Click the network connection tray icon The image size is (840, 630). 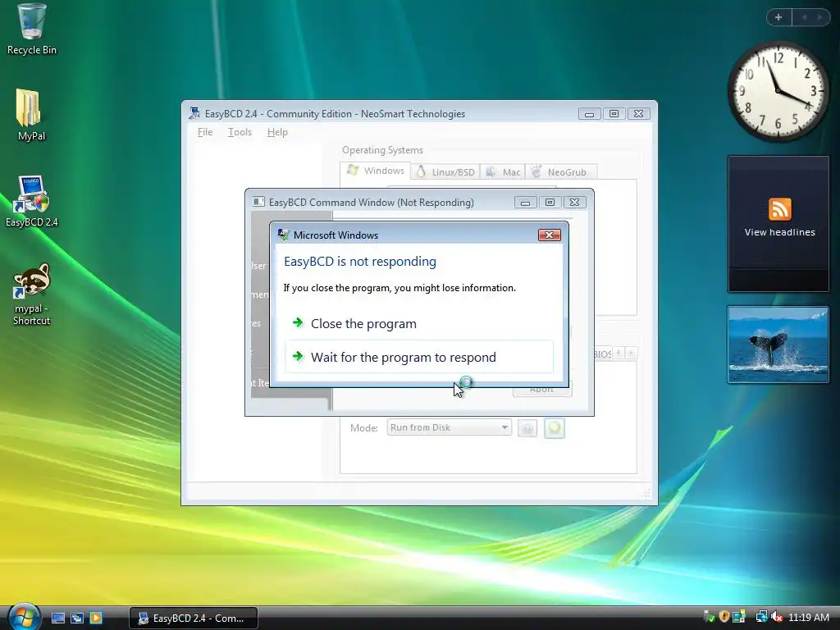point(761,617)
